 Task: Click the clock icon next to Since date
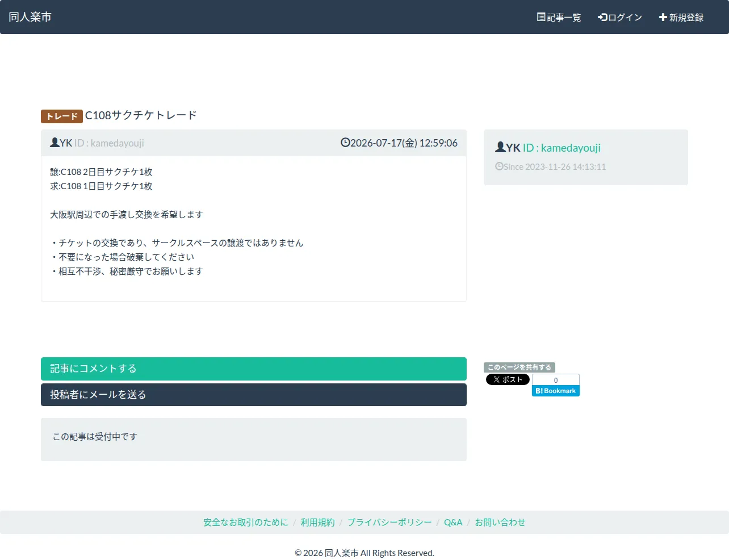click(x=499, y=166)
